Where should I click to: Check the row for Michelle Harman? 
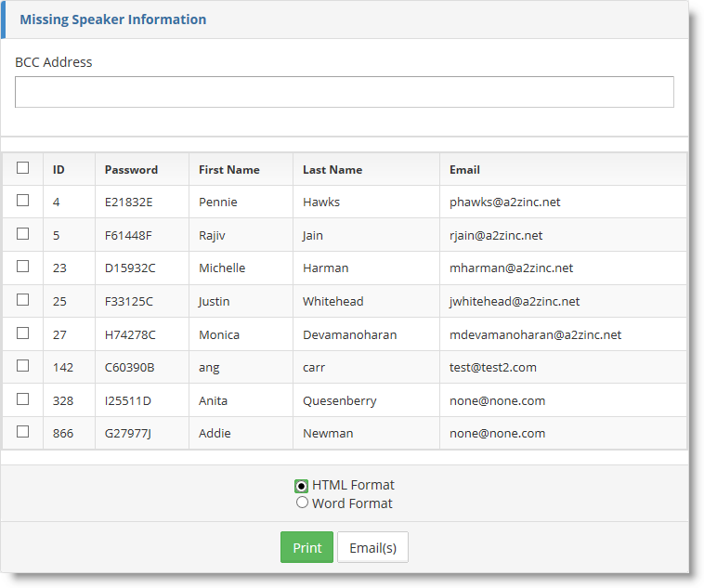[x=23, y=267]
